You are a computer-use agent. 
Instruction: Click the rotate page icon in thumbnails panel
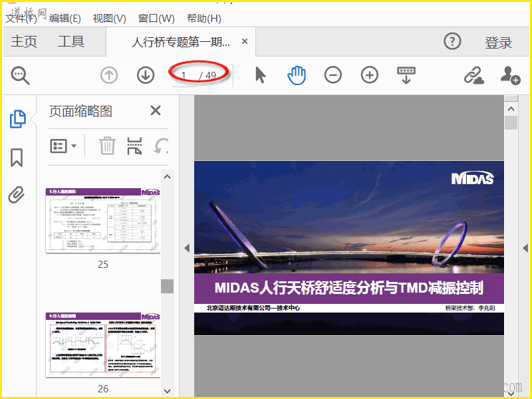pyautogui.click(x=162, y=146)
